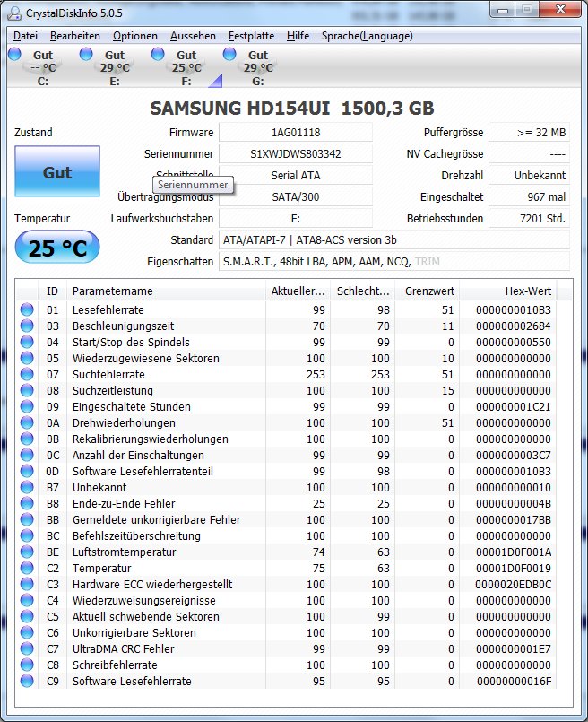Image resolution: width=588 pixels, height=722 pixels.
Task: Click the Eigenschaften features field
Action: (x=393, y=262)
